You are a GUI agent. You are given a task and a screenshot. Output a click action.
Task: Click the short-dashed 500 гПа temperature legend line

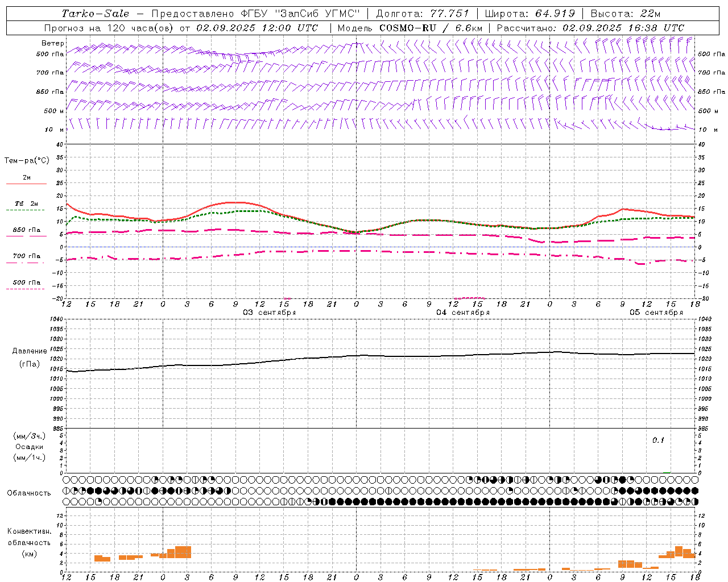25,289
